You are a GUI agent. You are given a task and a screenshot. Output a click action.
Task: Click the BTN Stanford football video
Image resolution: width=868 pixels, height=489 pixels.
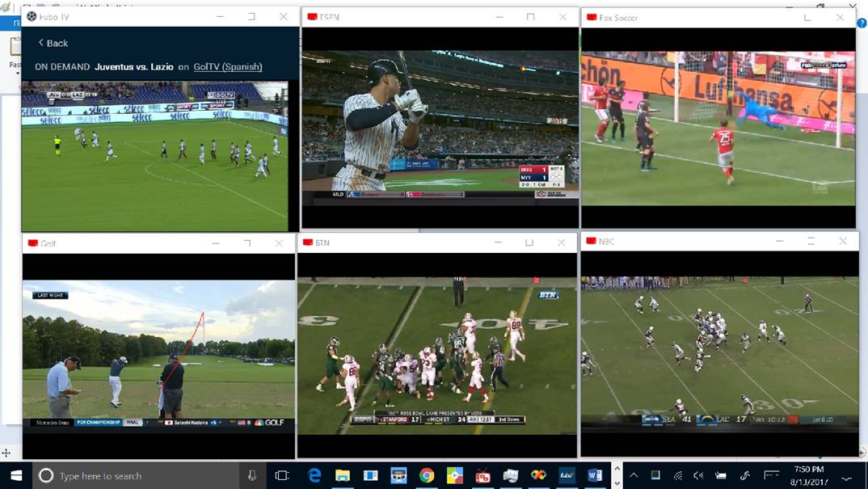[x=436, y=356]
